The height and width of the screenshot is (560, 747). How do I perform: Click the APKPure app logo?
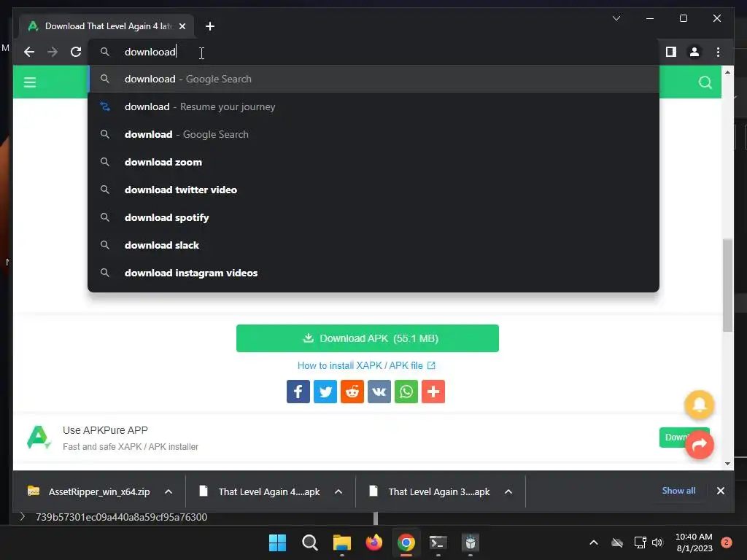[x=39, y=437]
